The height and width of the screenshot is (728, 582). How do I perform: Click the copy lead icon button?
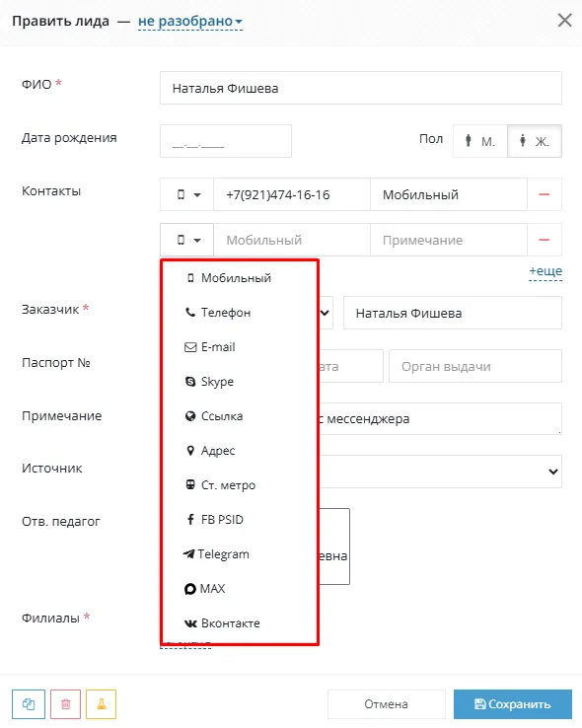pyautogui.click(x=29, y=704)
